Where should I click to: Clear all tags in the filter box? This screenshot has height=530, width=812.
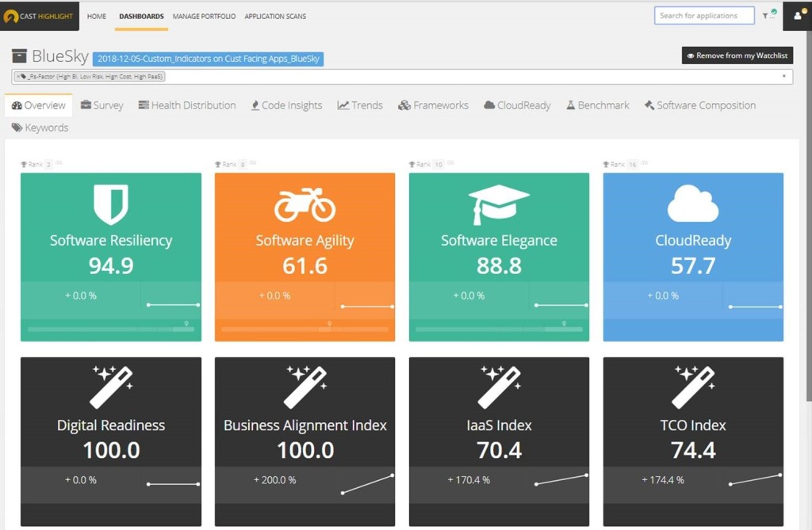pyautogui.click(x=784, y=77)
